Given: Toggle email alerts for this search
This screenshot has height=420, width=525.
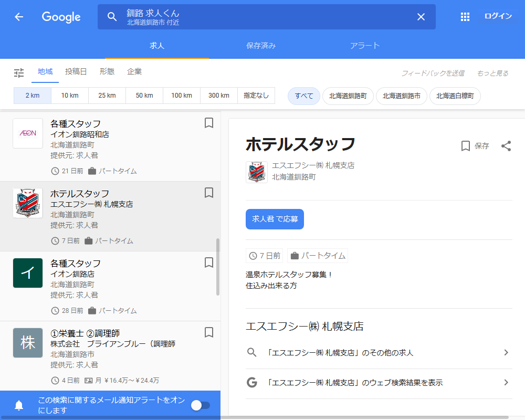Looking at the screenshot, I should (200, 405).
